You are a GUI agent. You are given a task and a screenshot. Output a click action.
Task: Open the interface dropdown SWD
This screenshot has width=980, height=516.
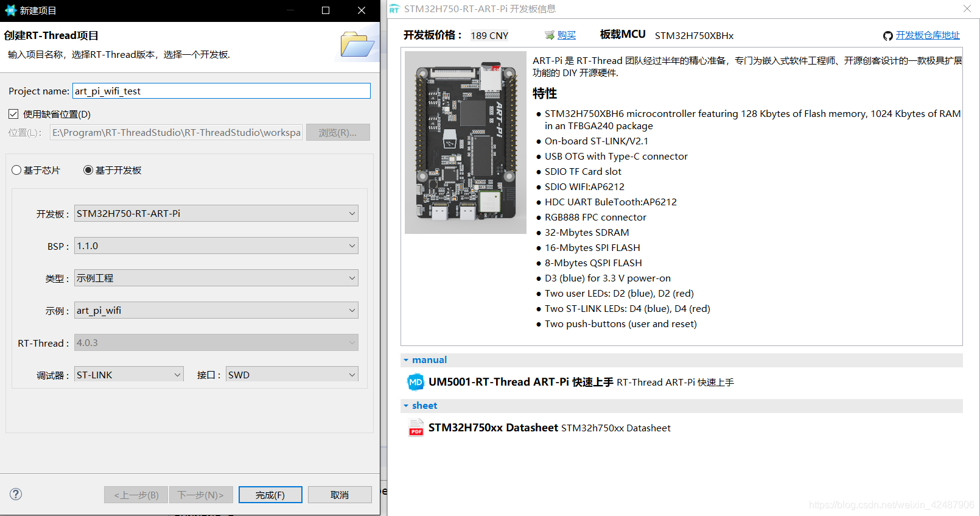point(292,375)
